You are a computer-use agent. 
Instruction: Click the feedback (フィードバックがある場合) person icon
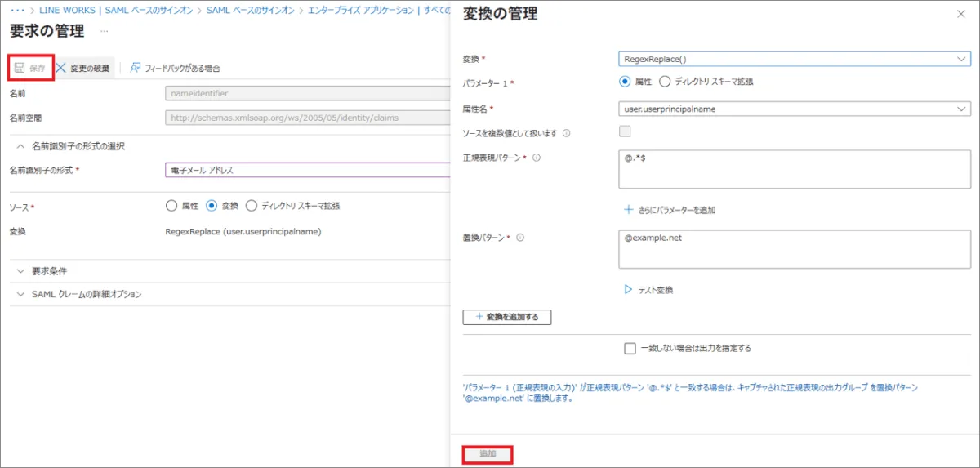136,68
